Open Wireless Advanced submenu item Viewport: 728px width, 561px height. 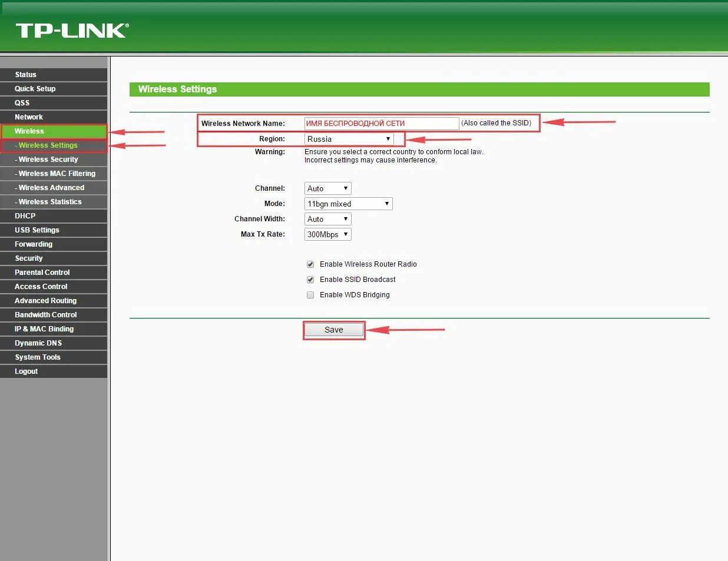(x=54, y=188)
